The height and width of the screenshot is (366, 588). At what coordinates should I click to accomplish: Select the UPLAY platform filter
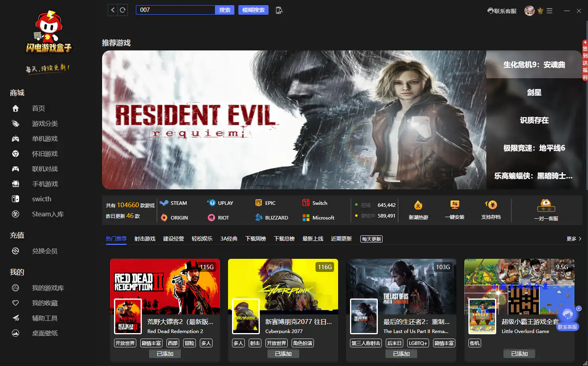[220, 203]
